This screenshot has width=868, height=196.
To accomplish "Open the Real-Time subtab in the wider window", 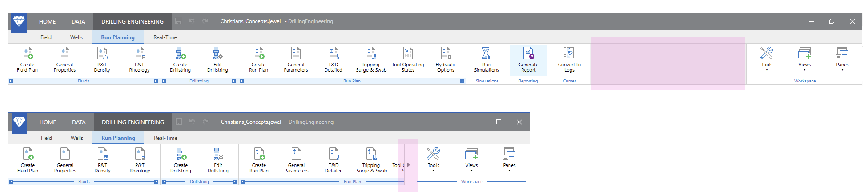I will (165, 37).
